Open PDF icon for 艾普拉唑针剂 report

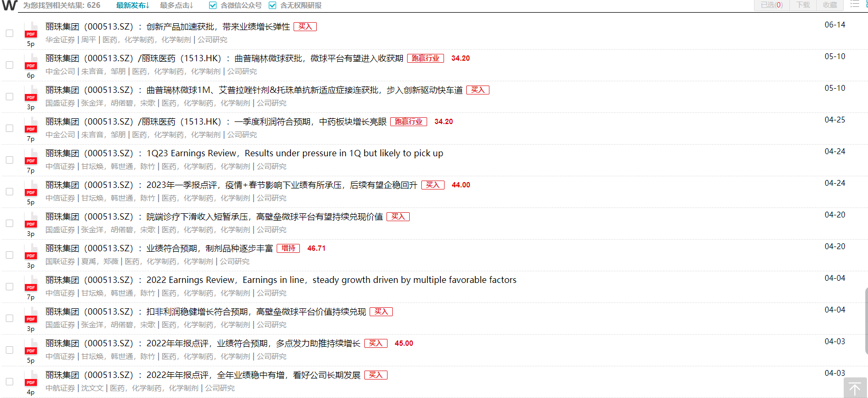pyautogui.click(x=31, y=93)
